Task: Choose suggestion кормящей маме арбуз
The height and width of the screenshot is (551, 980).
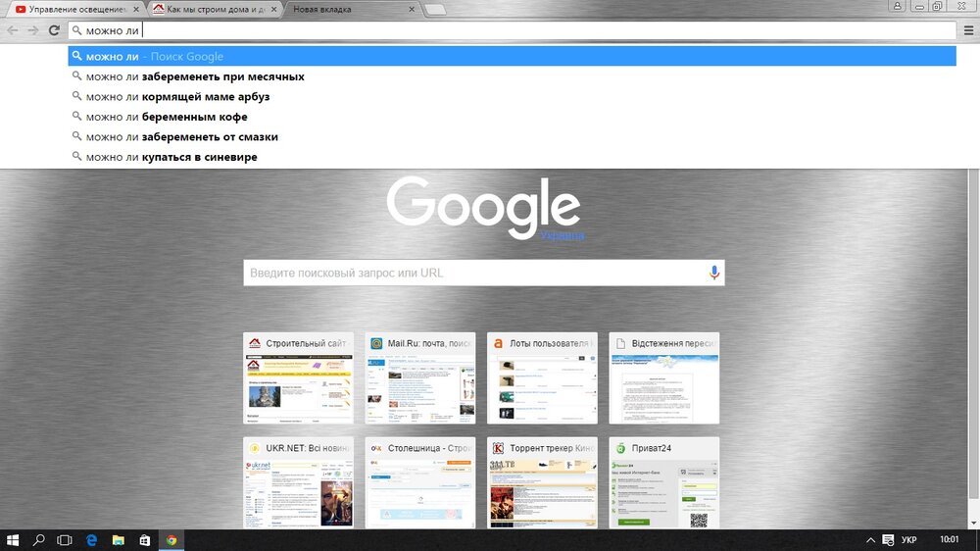Action: 512,96
